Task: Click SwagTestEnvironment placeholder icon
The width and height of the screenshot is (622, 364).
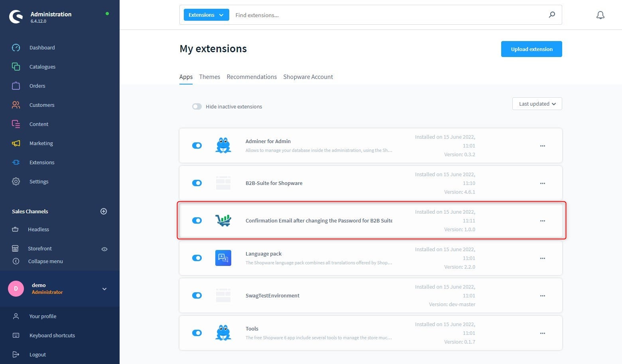Action: coord(223,295)
